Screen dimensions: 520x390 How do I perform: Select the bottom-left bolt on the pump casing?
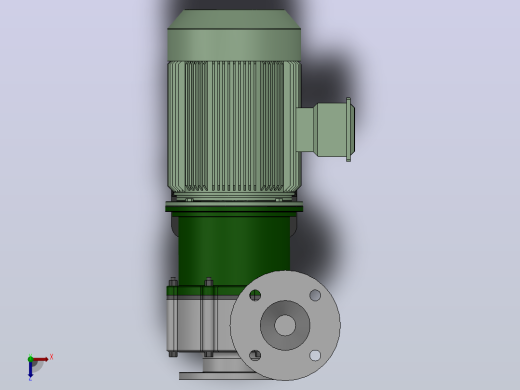(x=173, y=354)
